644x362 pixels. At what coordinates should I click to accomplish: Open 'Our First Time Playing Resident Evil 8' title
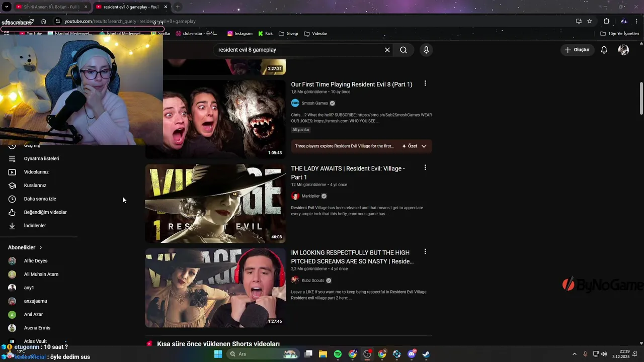coord(352,84)
